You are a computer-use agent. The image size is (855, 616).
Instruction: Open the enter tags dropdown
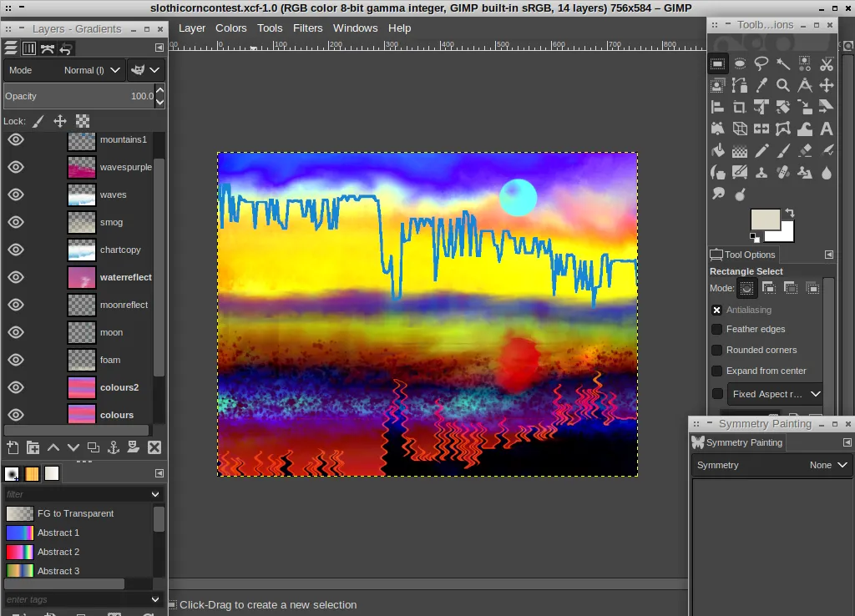click(154, 599)
